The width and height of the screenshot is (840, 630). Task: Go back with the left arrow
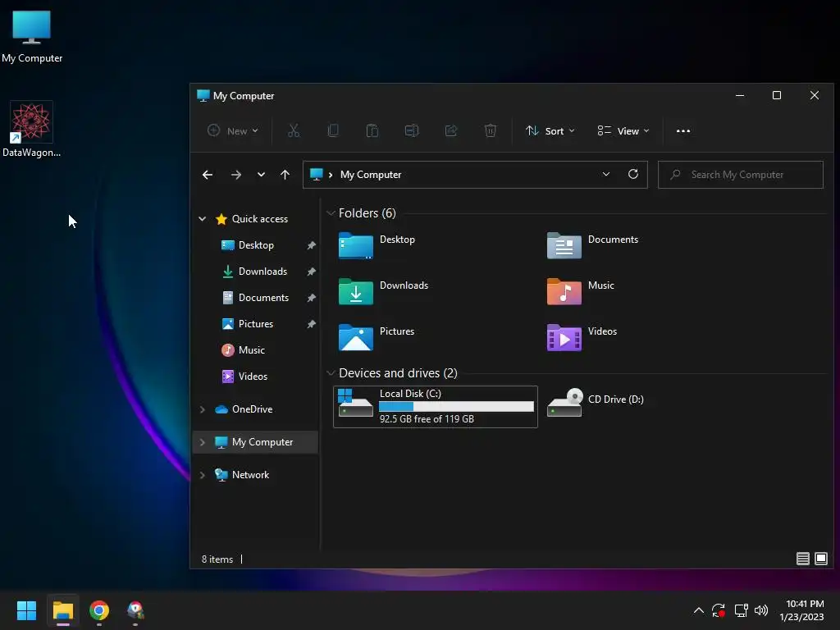tap(208, 175)
